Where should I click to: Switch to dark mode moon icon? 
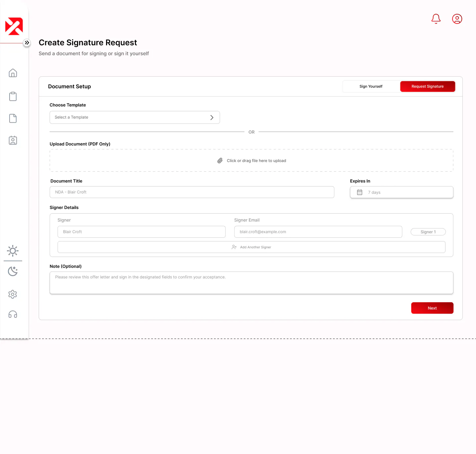tap(13, 271)
